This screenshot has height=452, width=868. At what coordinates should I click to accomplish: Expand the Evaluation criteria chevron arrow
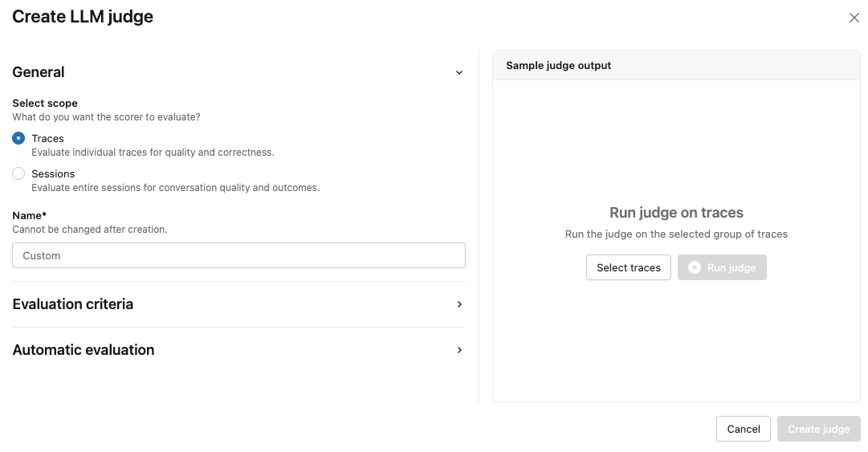click(459, 304)
